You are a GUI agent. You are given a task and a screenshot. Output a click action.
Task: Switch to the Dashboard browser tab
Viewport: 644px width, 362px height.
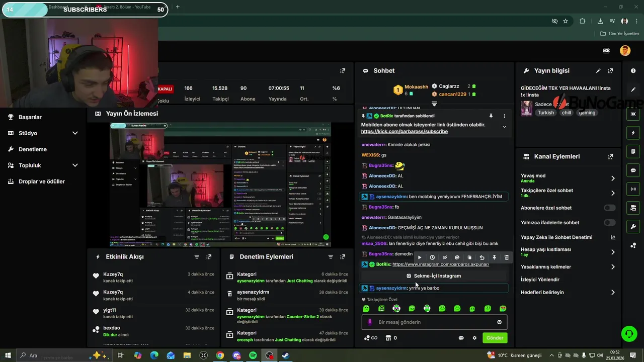[x=58, y=7]
